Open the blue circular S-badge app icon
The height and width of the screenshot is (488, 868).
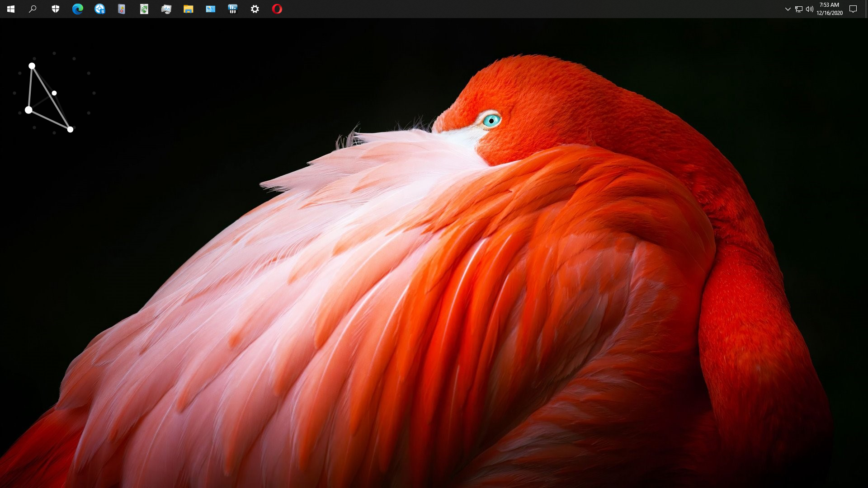(x=100, y=9)
